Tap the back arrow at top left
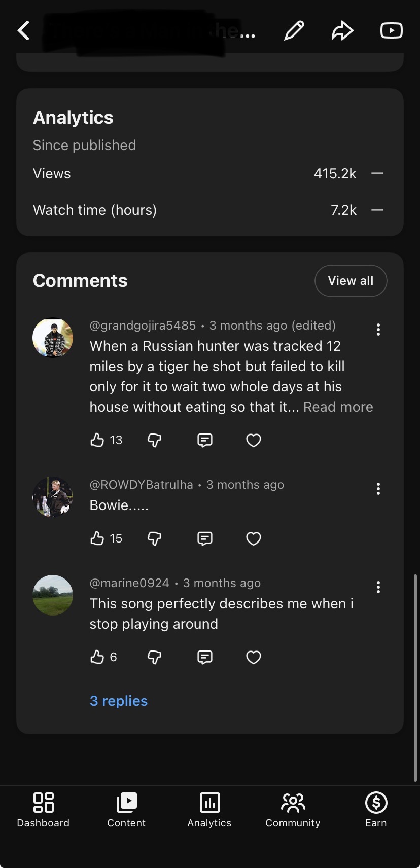 pyautogui.click(x=23, y=30)
